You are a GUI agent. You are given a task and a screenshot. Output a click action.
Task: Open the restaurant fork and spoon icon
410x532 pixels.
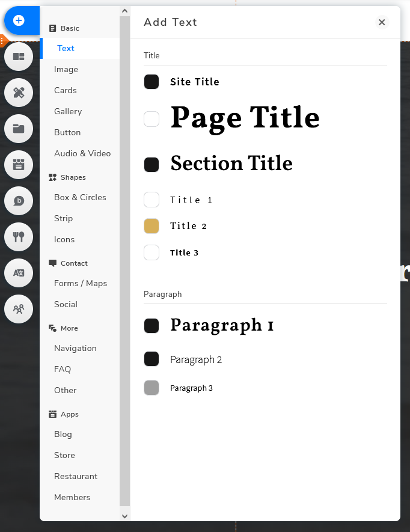[19, 237]
